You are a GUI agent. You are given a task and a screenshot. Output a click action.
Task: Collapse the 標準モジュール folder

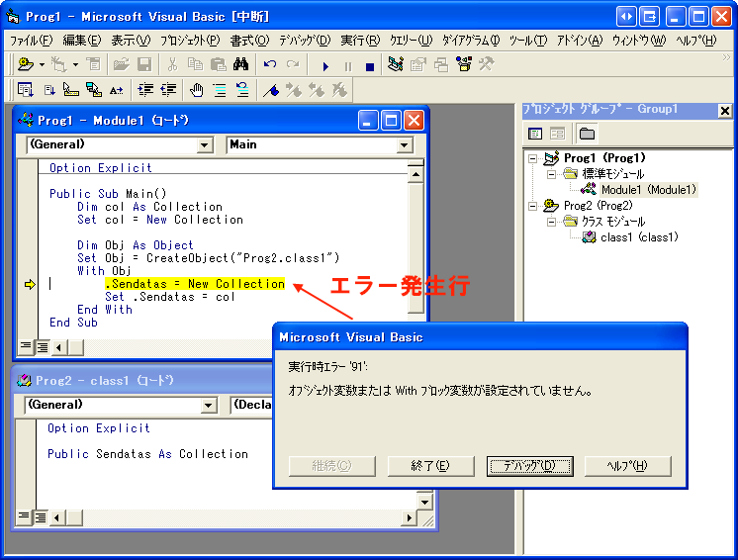pos(551,174)
